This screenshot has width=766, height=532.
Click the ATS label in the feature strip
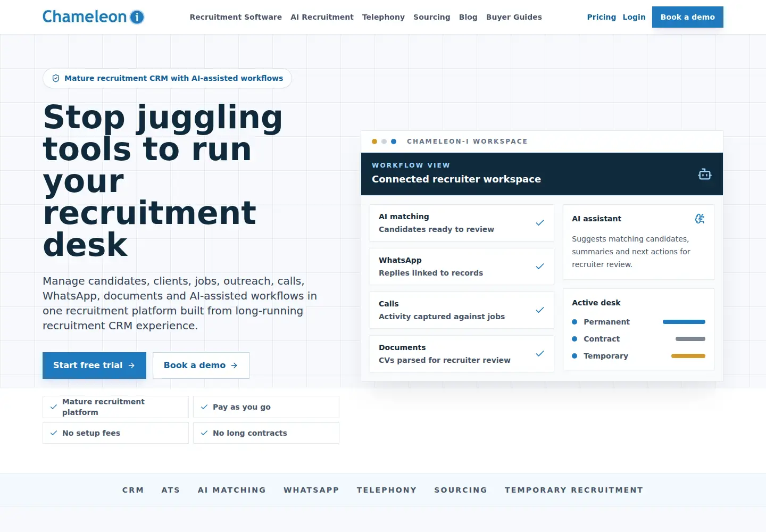171,490
